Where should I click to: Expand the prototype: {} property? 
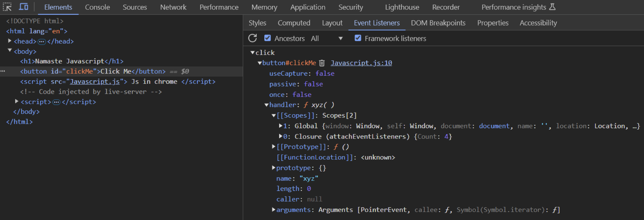[x=274, y=168]
